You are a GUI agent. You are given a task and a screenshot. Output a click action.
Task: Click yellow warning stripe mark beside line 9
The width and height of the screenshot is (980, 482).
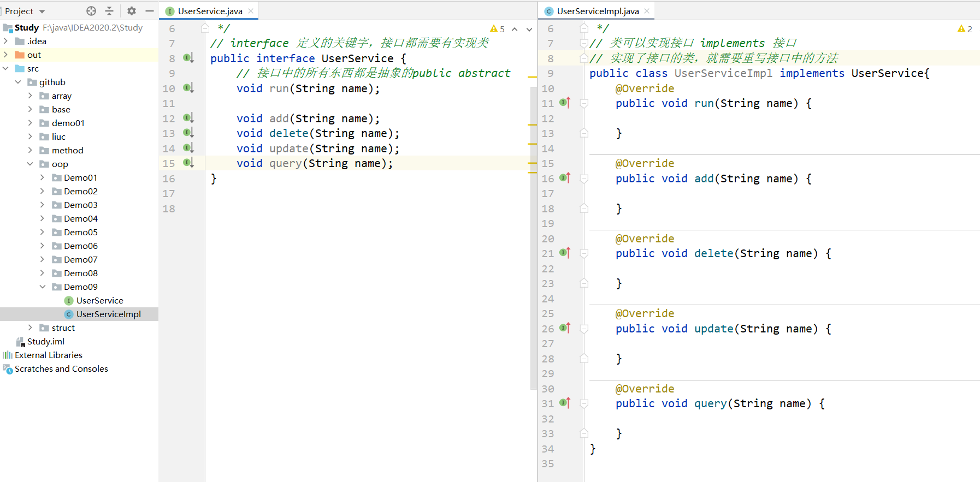532,78
